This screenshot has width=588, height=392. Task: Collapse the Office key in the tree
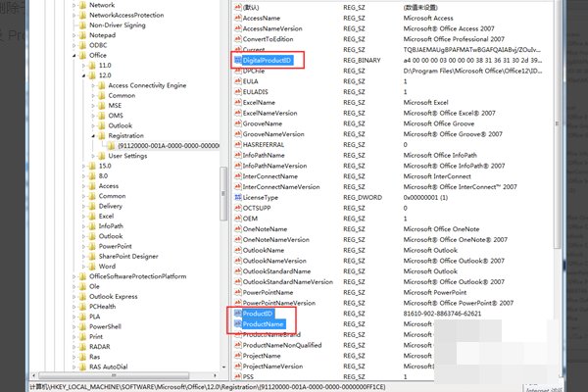(74, 56)
